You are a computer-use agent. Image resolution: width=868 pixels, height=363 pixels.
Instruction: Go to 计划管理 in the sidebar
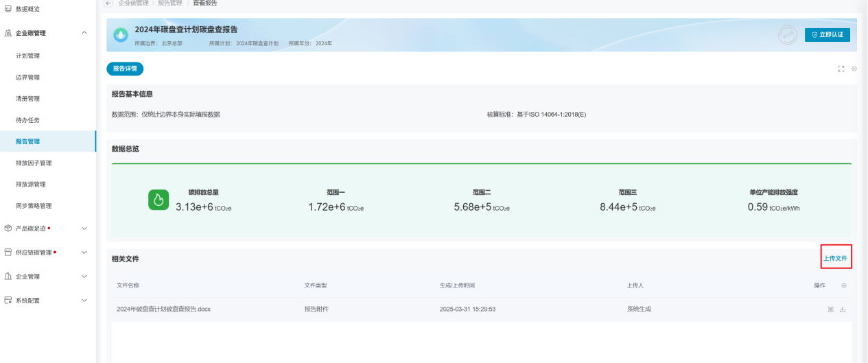click(28, 56)
